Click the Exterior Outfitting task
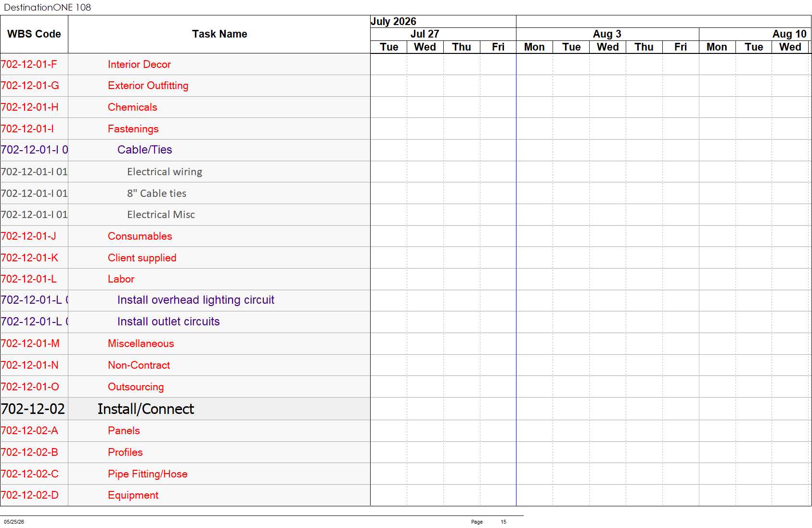The height and width of the screenshot is (528, 812). [x=148, y=86]
